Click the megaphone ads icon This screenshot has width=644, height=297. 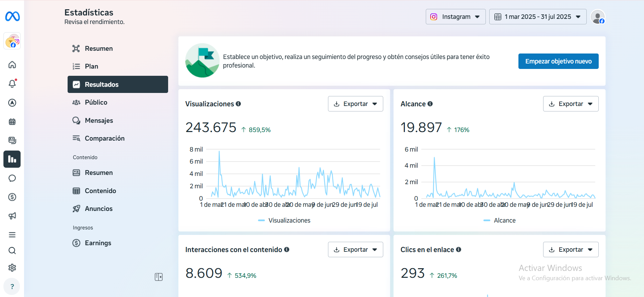point(12,216)
